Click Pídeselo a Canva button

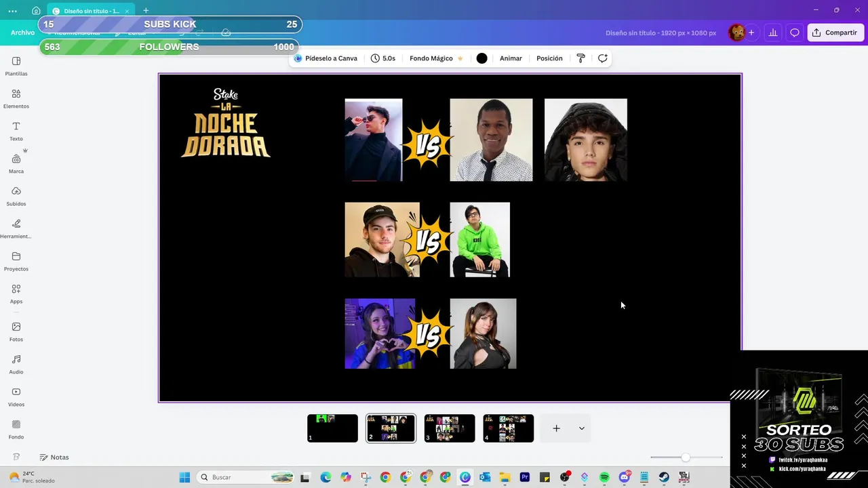point(325,58)
